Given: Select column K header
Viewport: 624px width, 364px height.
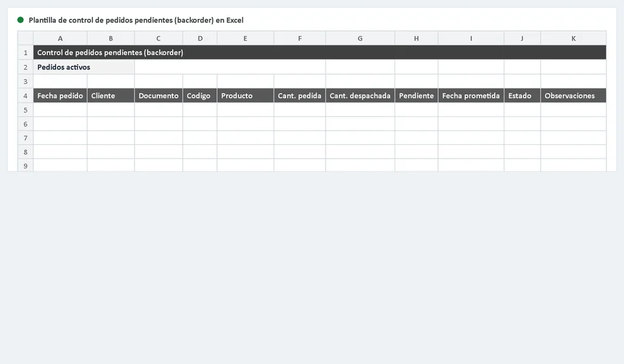Looking at the screenshot, I should pyautogui.click(x=573, y=38).
